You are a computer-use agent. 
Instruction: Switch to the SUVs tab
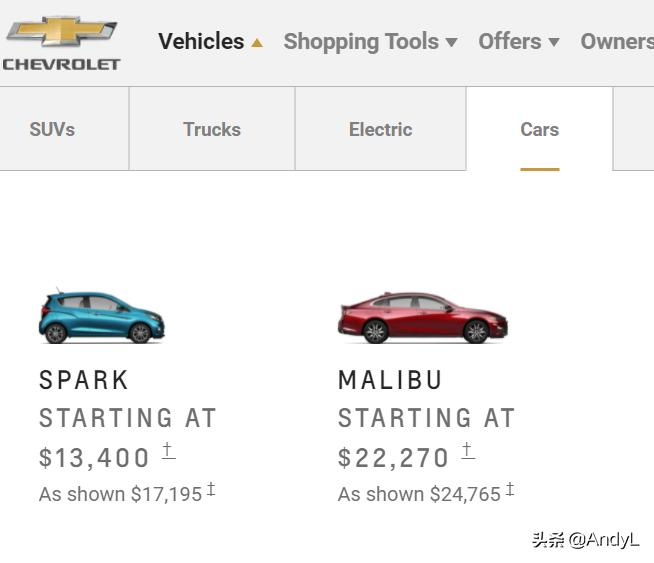pos(52,129)
